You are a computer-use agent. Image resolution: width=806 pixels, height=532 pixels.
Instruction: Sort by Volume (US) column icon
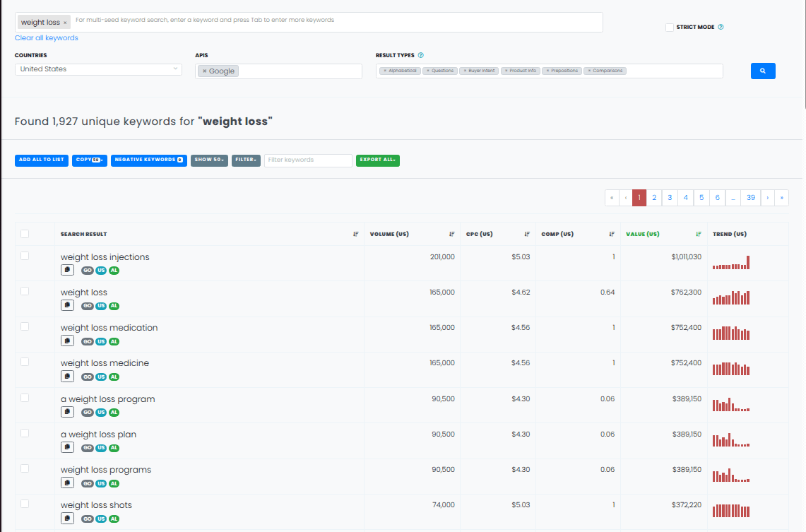click(452, 235)
